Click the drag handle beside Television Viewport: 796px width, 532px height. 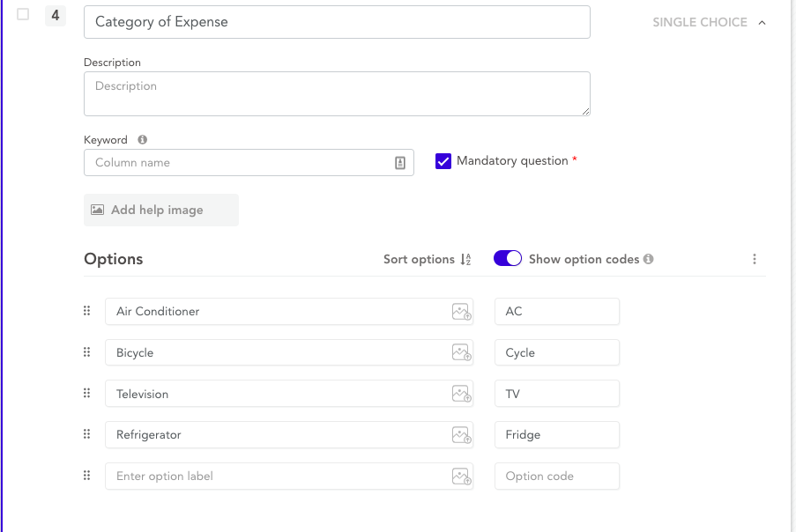86,394
